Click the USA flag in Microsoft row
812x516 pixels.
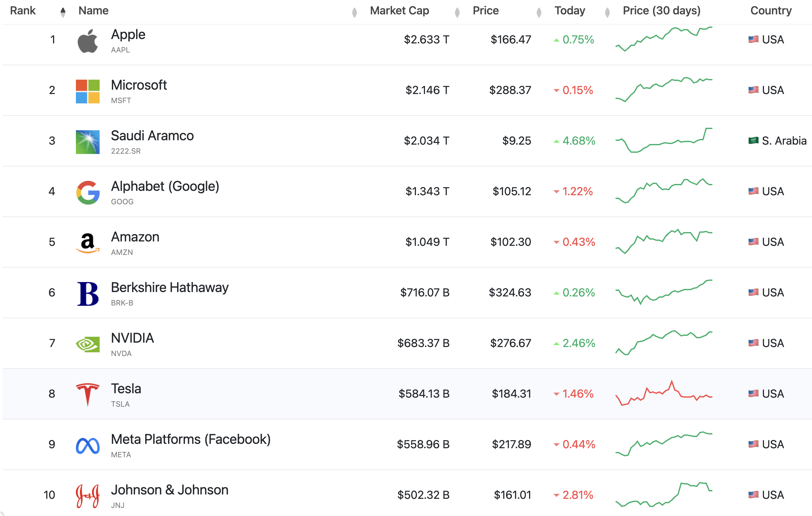pos(753,90)
